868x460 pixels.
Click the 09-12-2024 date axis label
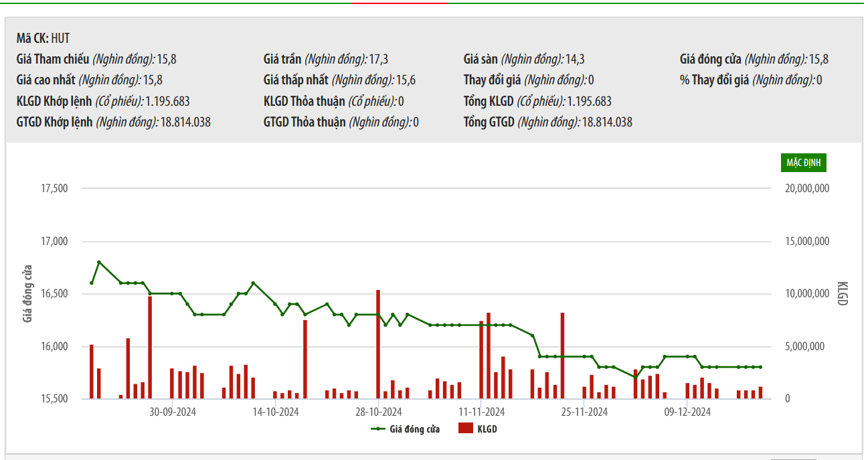pos(687,412)
